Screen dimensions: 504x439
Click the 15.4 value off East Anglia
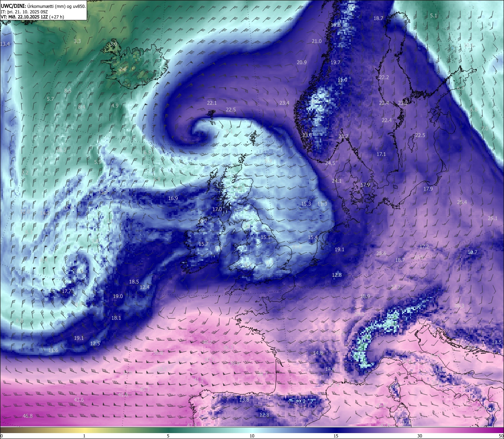(x=313, y=237)
